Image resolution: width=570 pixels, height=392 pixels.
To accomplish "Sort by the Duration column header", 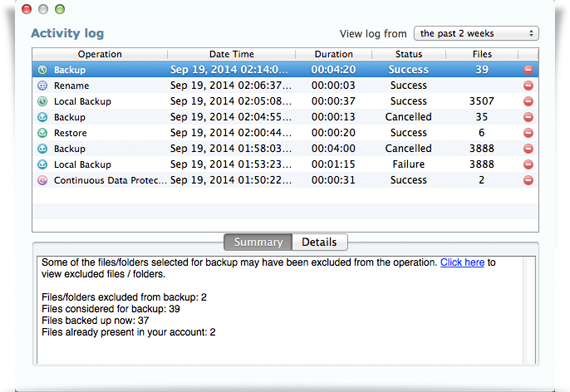I will click(x=333, y=54).
